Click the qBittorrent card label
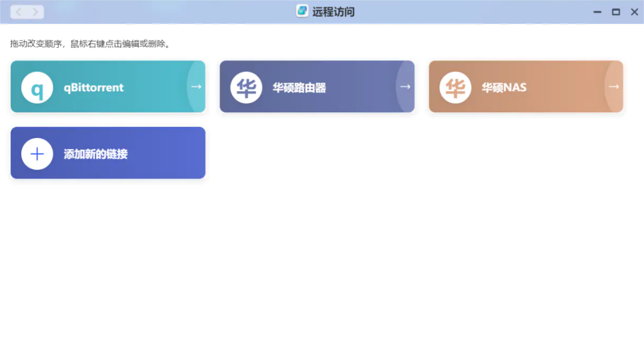Viewport: 644px width, 355px height. click(x=94, y=88)
